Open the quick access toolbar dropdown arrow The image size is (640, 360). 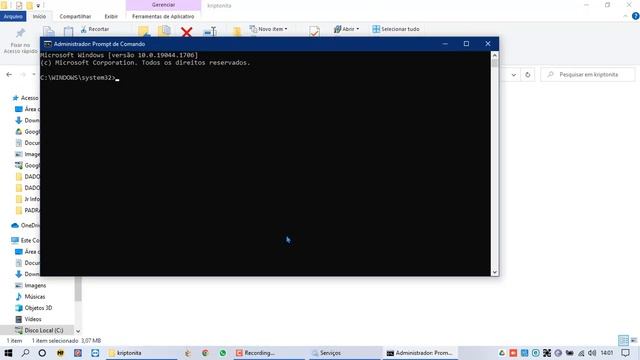(x=38, y=6)
